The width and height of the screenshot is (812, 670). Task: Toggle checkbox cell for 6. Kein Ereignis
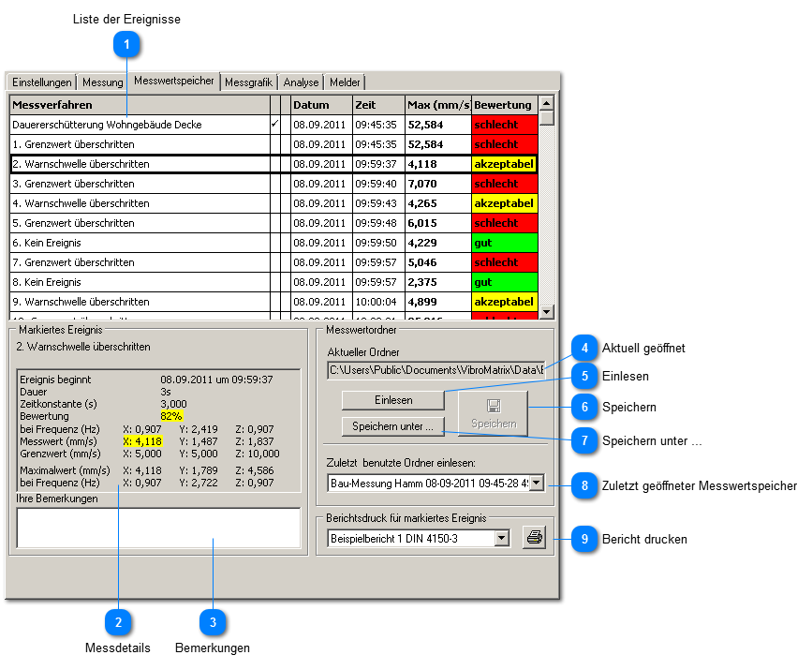tap(274, 243)
